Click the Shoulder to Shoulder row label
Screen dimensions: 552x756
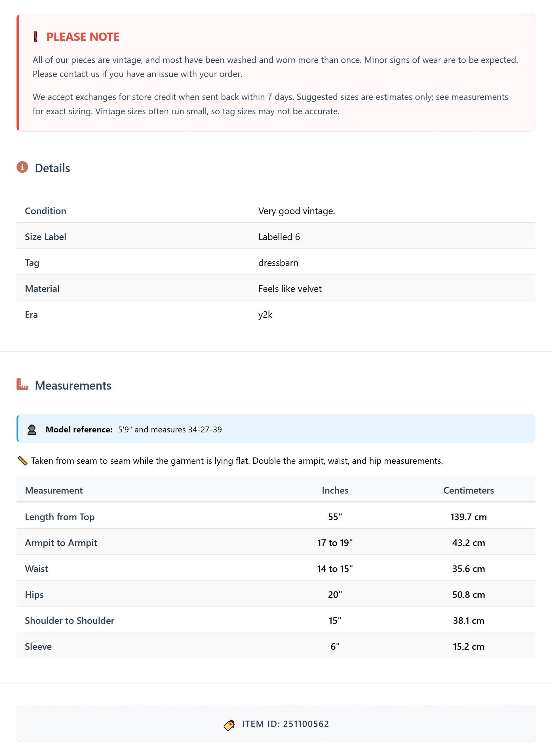[x=69, y=620]
